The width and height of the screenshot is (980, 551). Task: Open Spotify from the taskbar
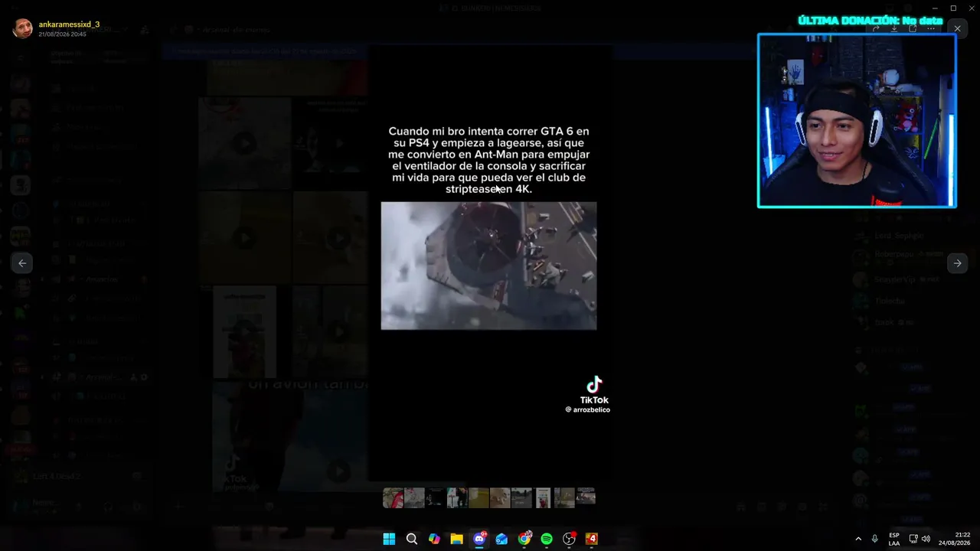coord(547,539)
